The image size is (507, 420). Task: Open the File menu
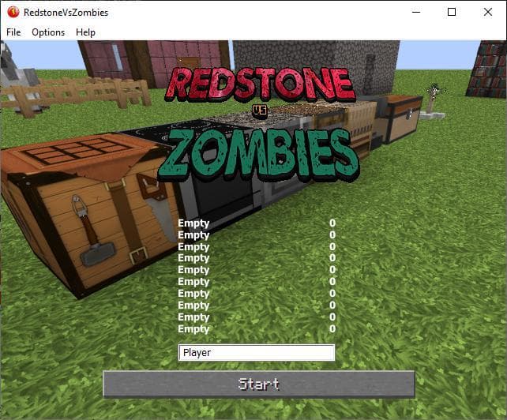[x=13, y=32]
